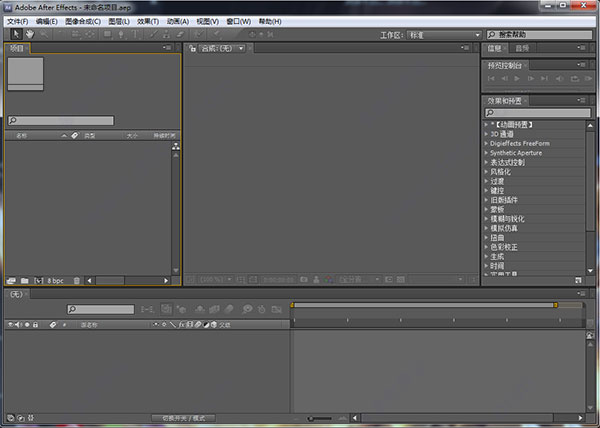Viewport: 600px width, 428px height.
Task: Click the 切换开关 / 模式 button
Action: pyautogui.click(x=183, y=418)
